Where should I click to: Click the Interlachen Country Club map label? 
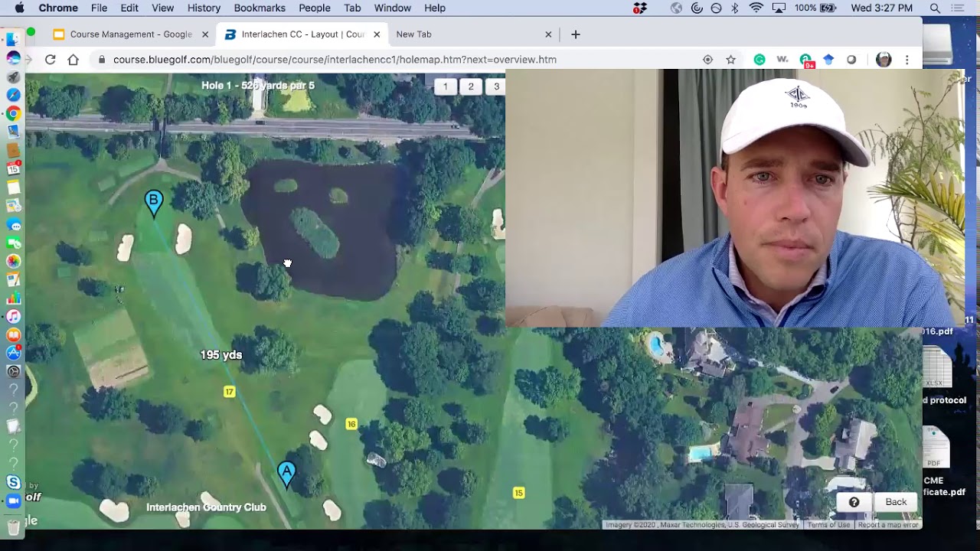(x=206, y=507)
